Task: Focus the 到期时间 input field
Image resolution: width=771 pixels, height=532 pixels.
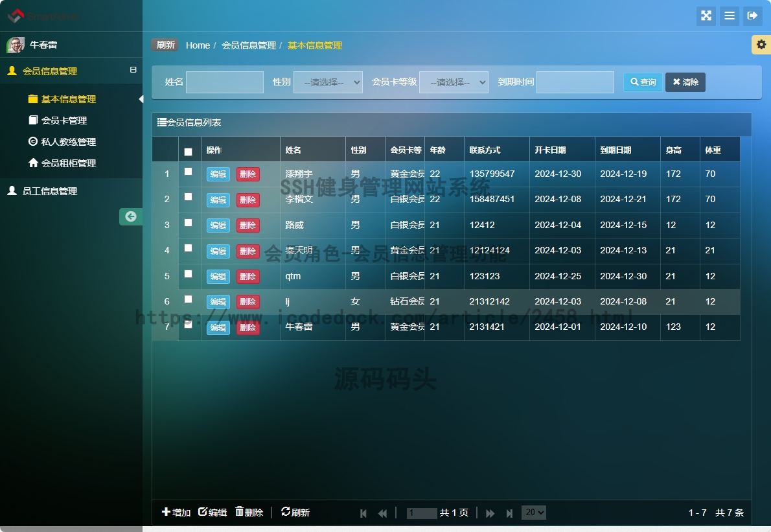Action: [575, 82]
